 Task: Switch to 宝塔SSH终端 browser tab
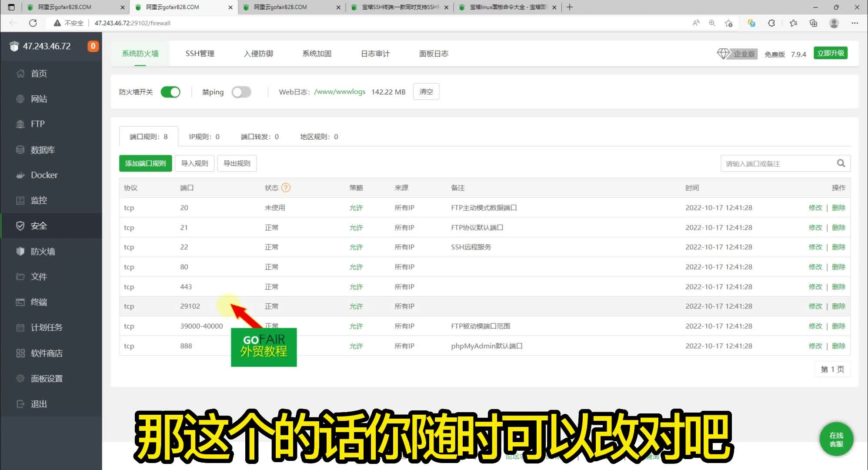pos(400,7)
